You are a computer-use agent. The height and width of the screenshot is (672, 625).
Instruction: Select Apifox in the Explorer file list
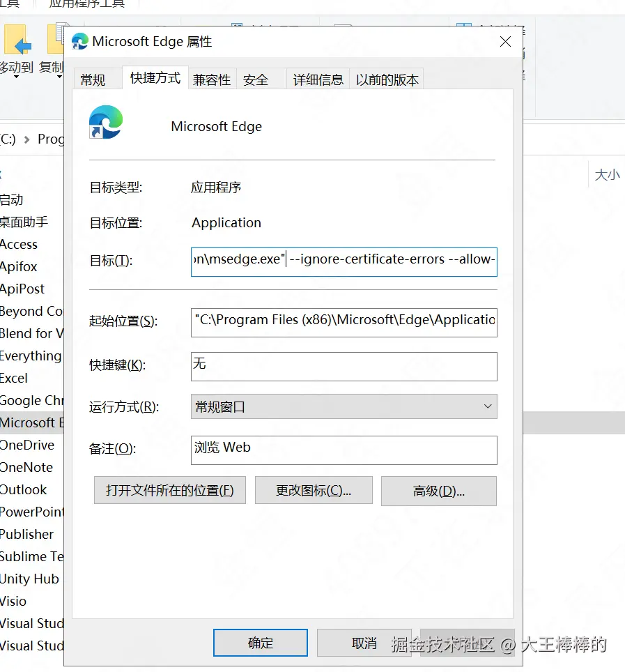click(18, 266)
